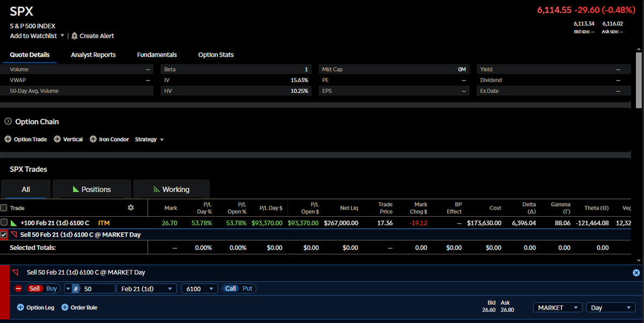644x323 pixels.
Task: Select the Positions tab
Action: (x=92, y=189)
